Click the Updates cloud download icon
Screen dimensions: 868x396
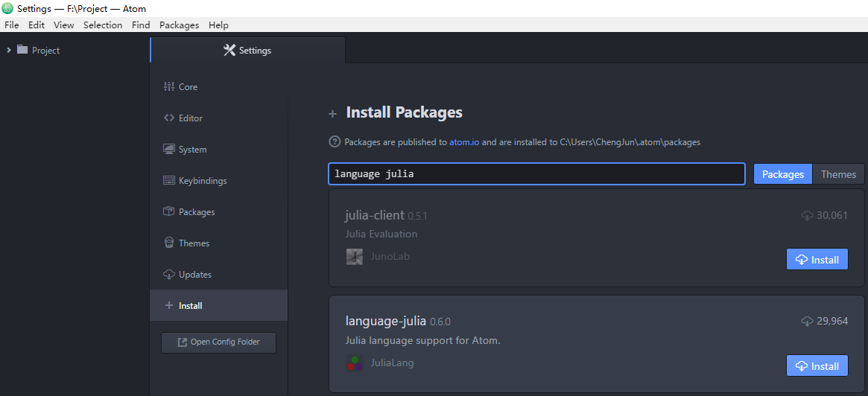pyautogui.click(x=169, y=275)
